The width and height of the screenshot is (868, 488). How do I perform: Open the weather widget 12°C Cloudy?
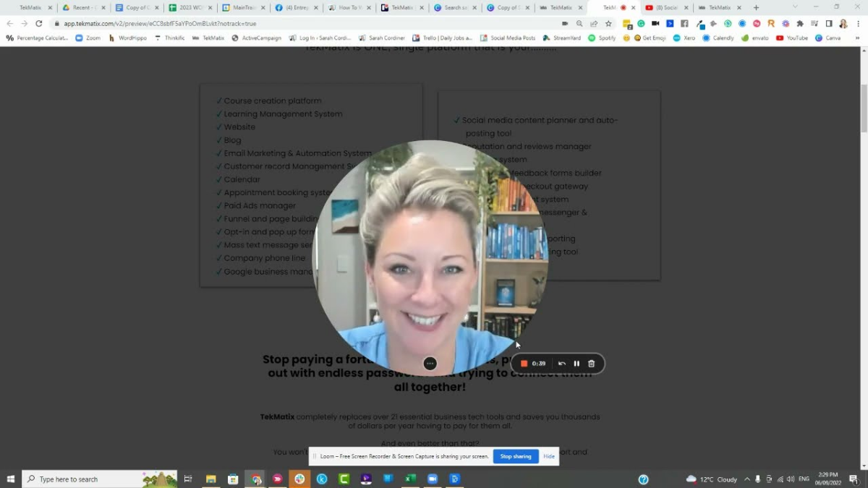(x=711, y=479)
